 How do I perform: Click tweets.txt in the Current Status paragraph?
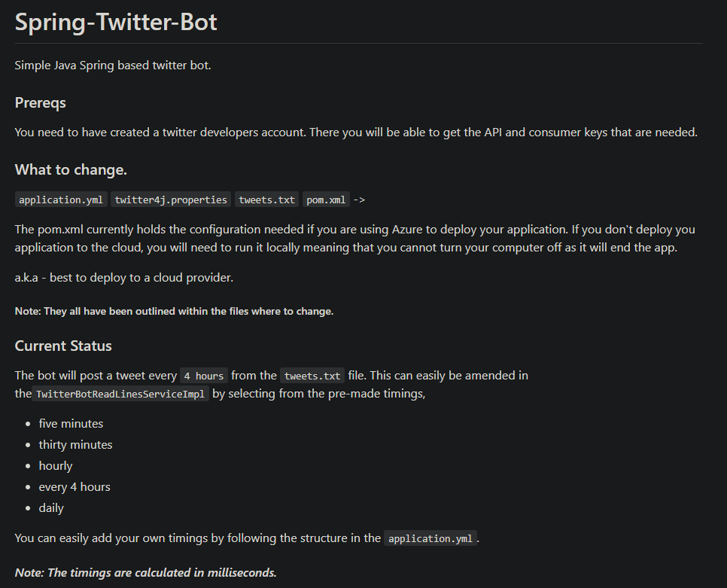pyautogui.click(x=312, y=376)
